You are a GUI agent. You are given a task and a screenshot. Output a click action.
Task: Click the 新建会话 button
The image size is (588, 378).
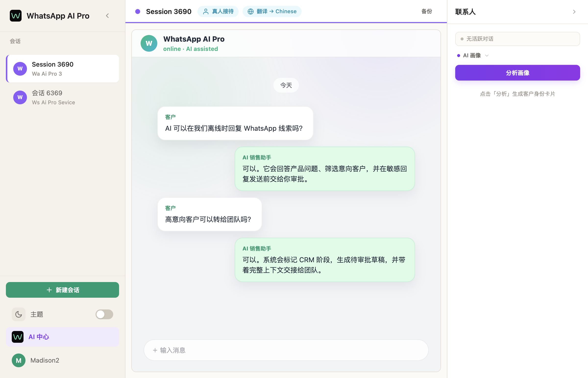(x=63, y=290)
